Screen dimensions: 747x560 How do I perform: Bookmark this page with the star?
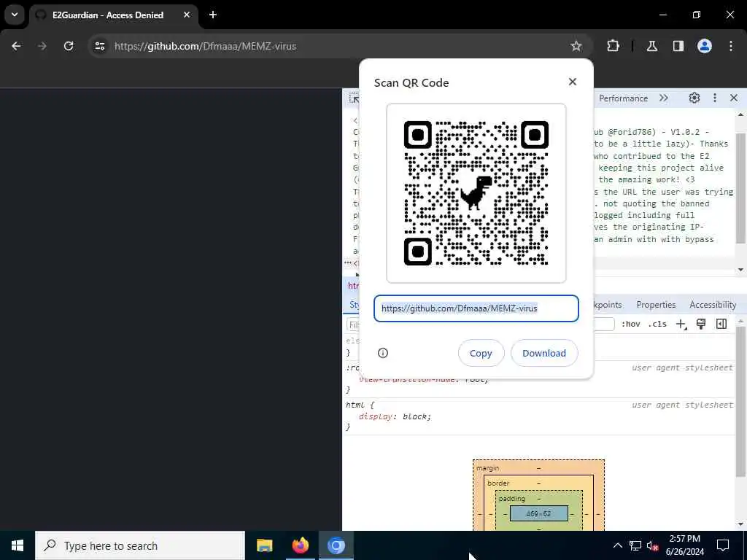pyautogui.click(x=576, y=46)
